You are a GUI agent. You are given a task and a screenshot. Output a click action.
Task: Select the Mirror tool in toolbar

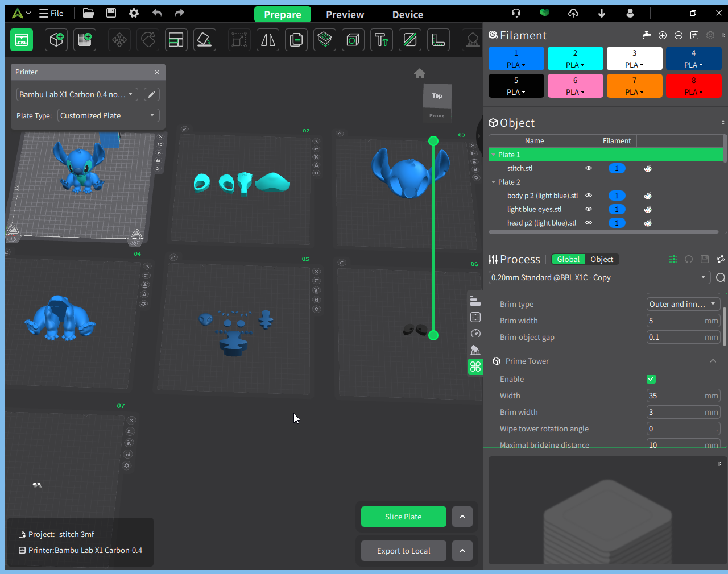268,40
